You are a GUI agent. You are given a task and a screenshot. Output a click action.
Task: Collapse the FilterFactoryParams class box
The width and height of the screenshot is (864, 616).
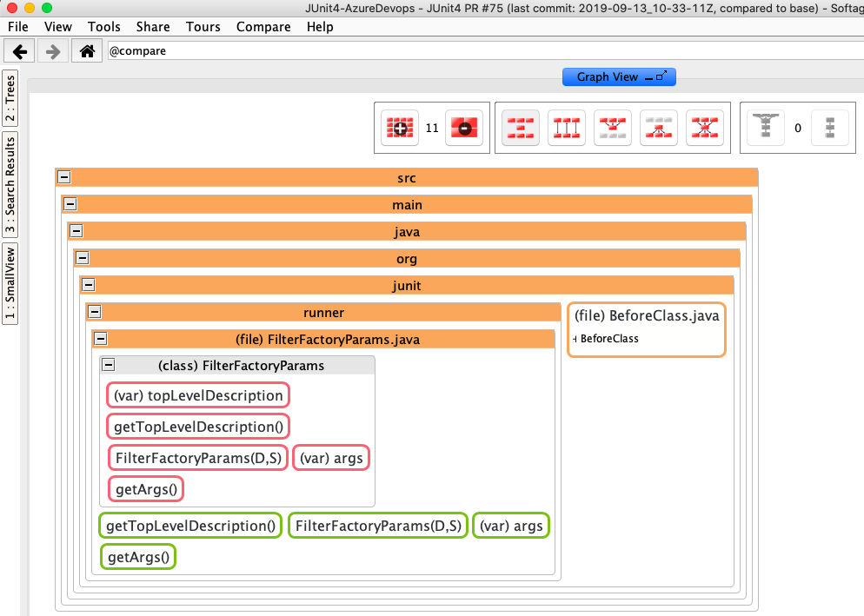109,366
